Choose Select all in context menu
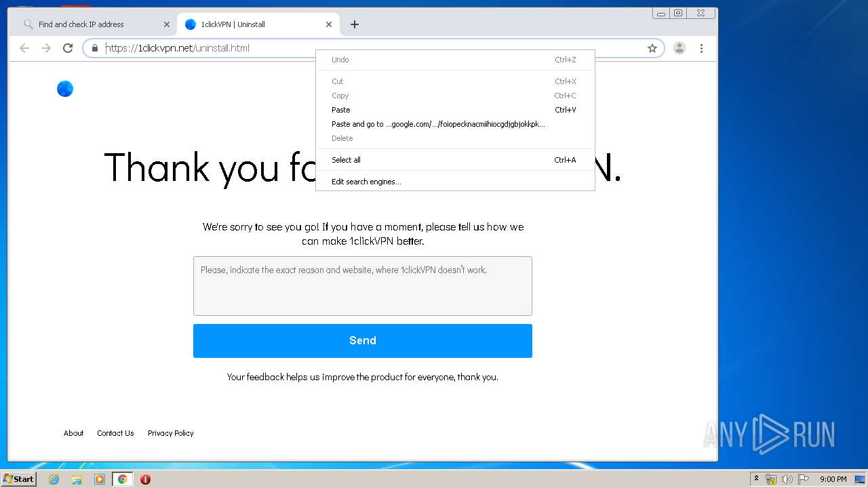Image resolution: width=868 pixels, height=488 pixels. click(x=455, y=160)
